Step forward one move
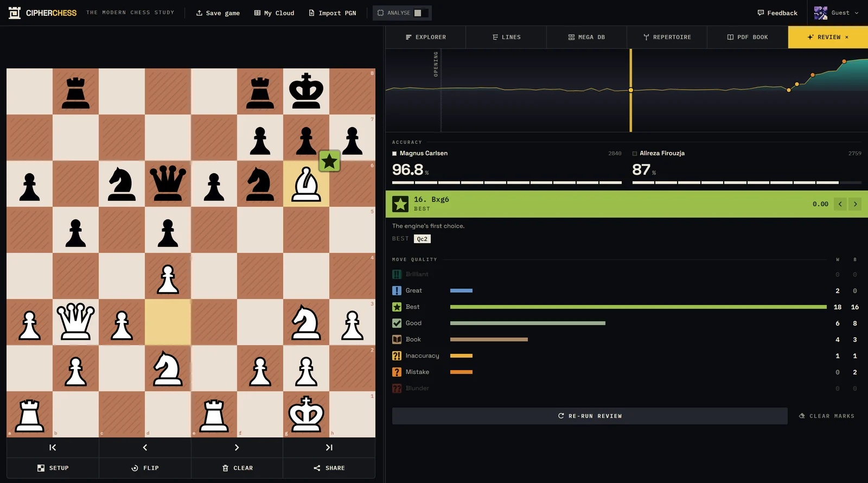This screenshot has width=868, height=483. coord(237,448)
